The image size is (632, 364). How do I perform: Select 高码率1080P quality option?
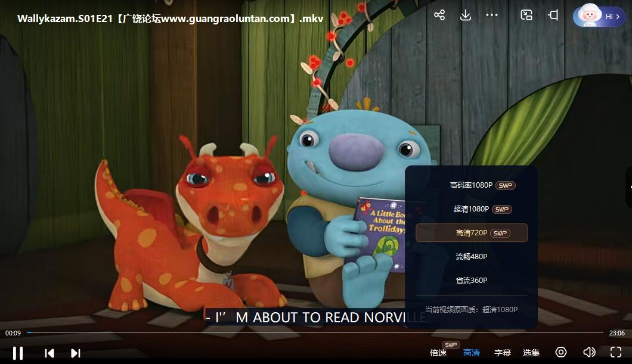coord(472,185)
